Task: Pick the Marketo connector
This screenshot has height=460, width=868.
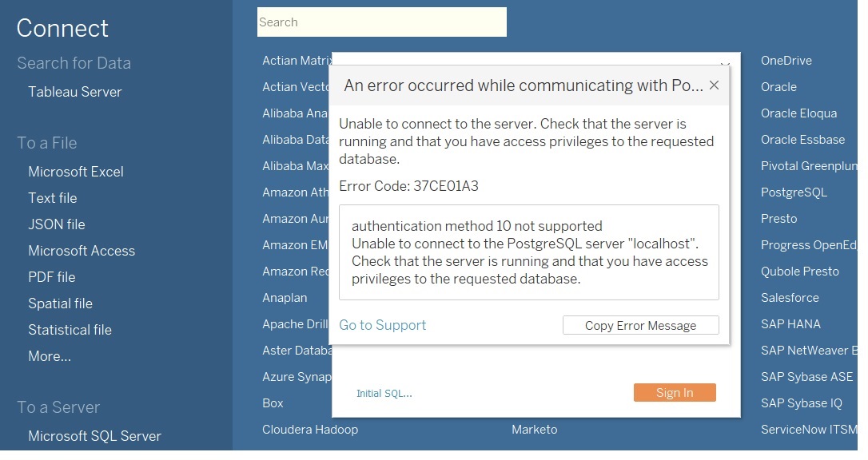Action: [x=534, y=430]
